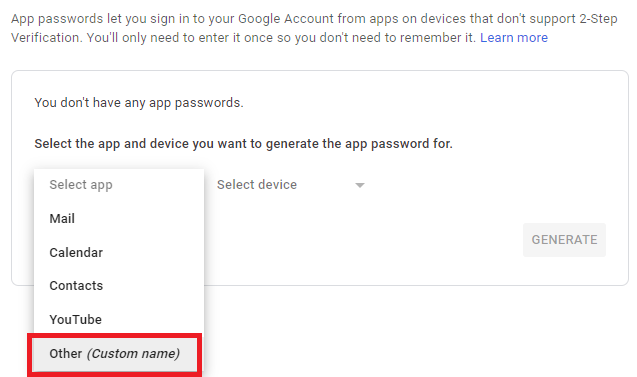Open the Learn more link

514,38
